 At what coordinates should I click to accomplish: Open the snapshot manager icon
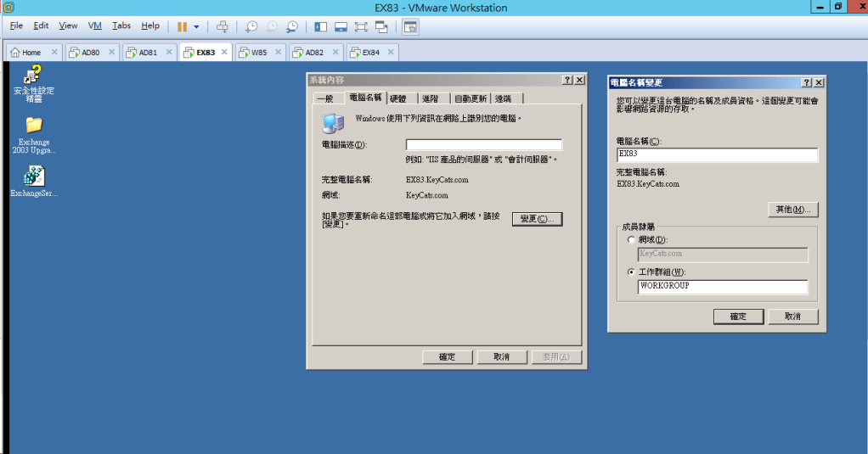tap(292, 26)
